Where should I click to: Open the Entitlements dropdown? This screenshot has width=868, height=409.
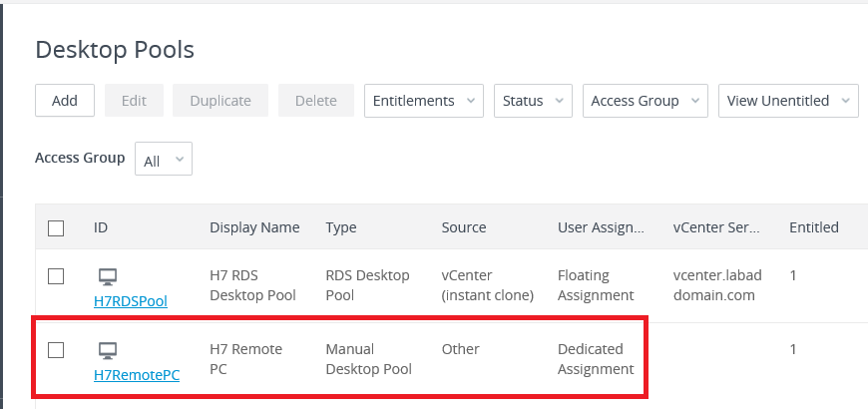tap(423, 101)
